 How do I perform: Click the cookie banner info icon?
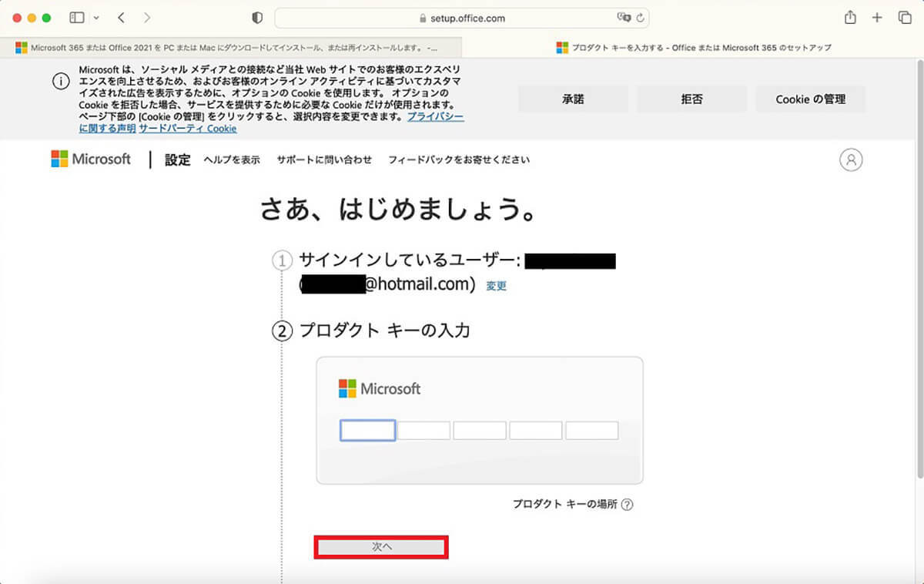tap(62, 82)
